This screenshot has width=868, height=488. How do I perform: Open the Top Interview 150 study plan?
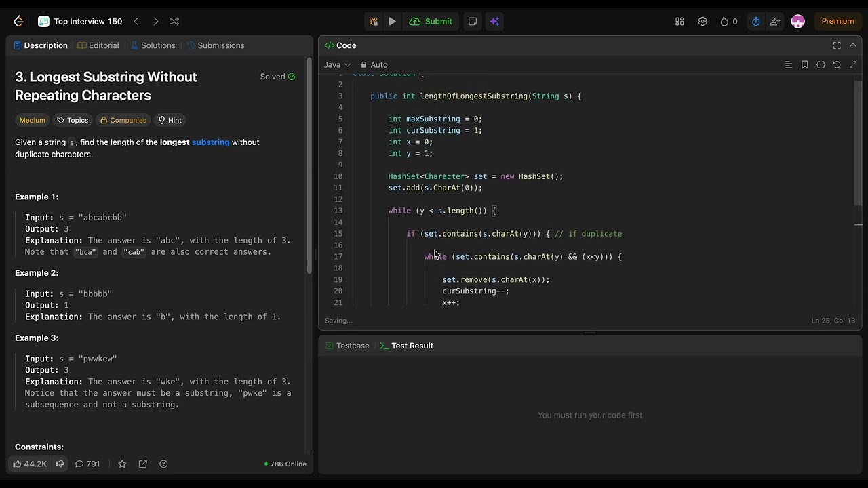coord(80,21)
